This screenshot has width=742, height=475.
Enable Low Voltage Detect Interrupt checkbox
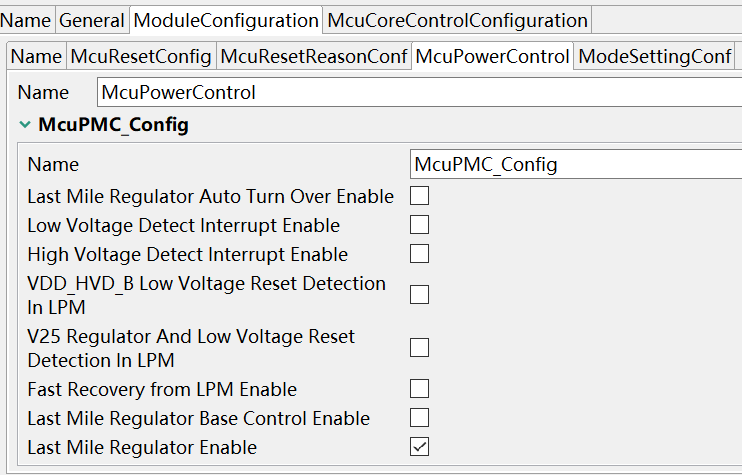click(x=420, y=225)
